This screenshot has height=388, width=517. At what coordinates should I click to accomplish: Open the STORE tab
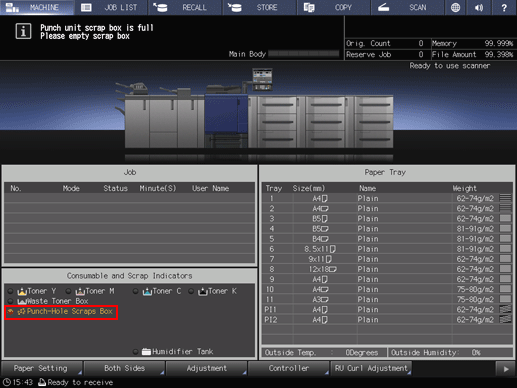click(259, 7)
